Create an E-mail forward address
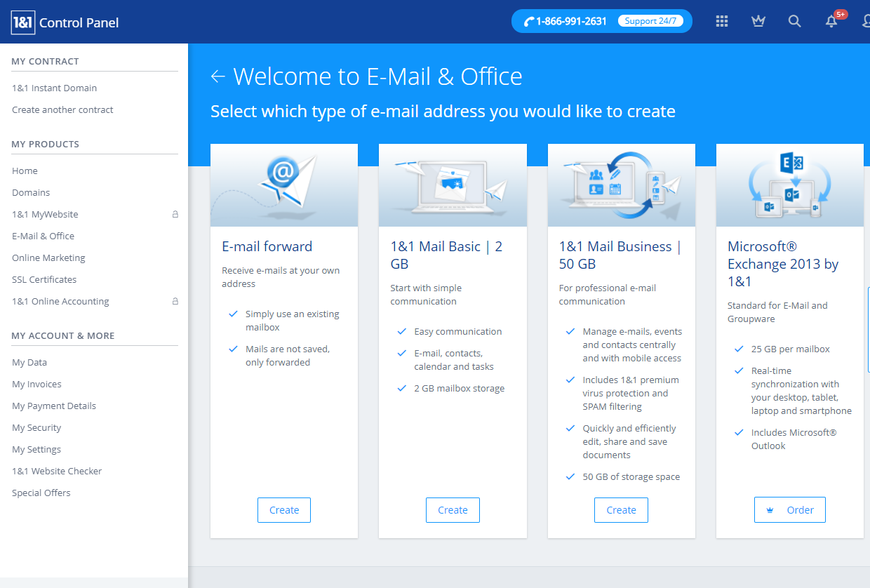This screenshot has height=588, width=870. click(x=284, y=510)
